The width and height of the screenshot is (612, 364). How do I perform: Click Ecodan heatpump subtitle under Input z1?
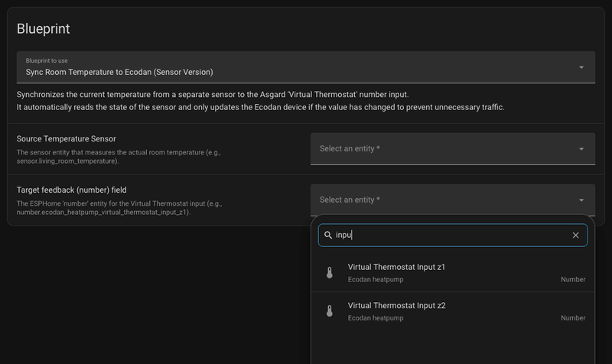(376, 279)
